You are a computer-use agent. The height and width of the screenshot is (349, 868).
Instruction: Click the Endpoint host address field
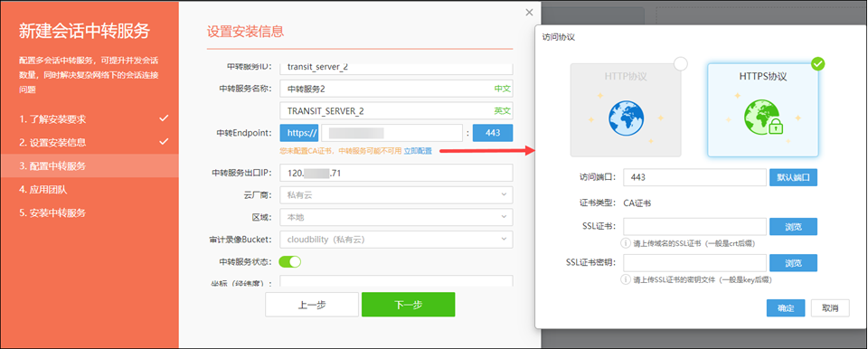[392, 133]
